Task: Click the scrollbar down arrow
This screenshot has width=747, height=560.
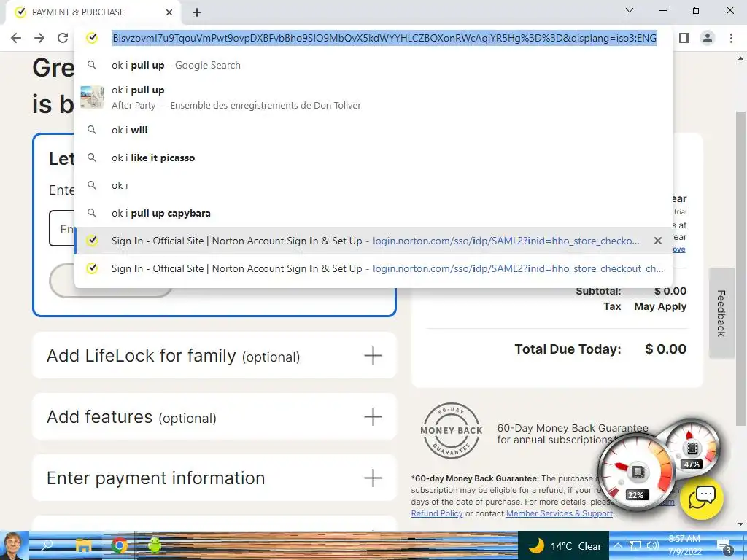Action: [740, 524]
